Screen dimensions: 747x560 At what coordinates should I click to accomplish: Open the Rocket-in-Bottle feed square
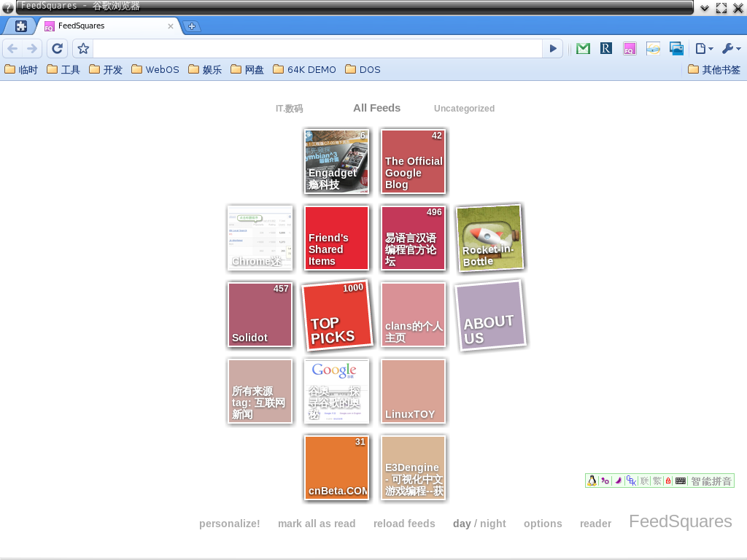pyautogui.click(x=489, y=238)
